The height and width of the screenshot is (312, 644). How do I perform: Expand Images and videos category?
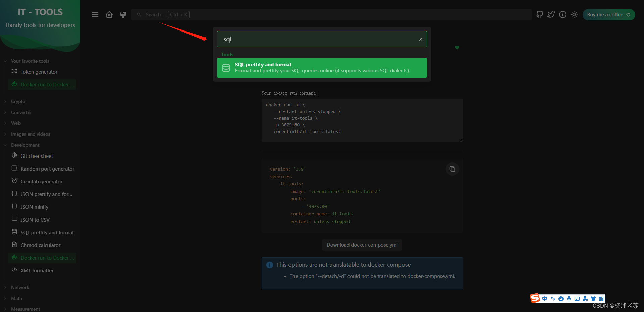(31, 134)
